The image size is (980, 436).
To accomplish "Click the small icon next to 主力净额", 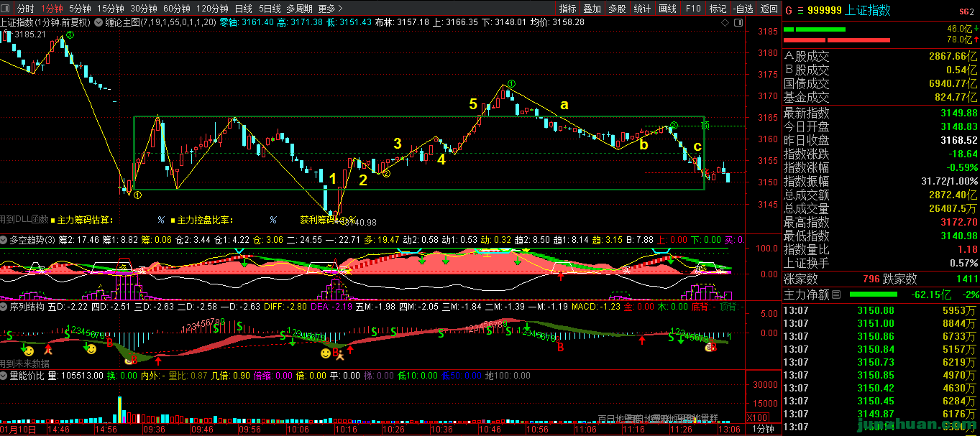I will tap(835, 294).
